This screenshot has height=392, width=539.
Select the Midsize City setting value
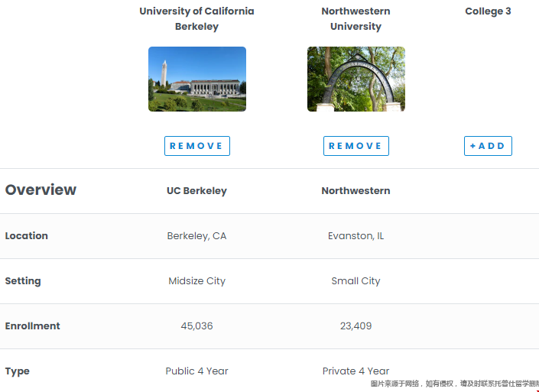[196, 281]
